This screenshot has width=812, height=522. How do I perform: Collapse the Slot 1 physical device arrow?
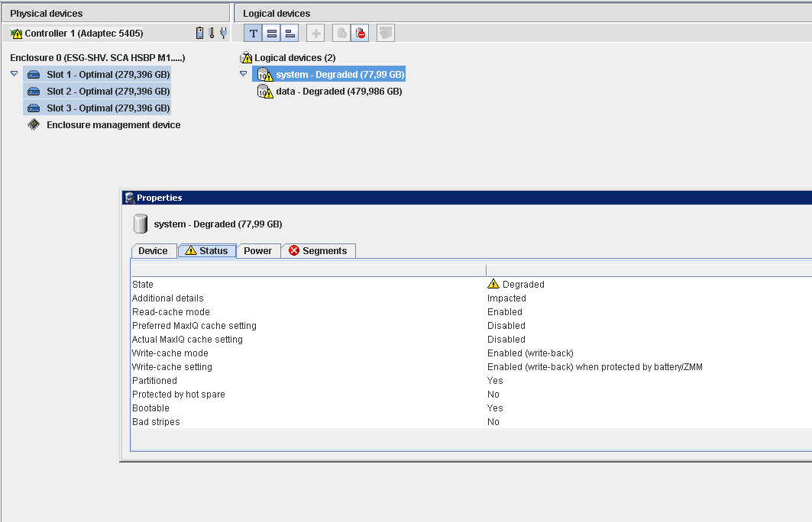coord(15,74)
